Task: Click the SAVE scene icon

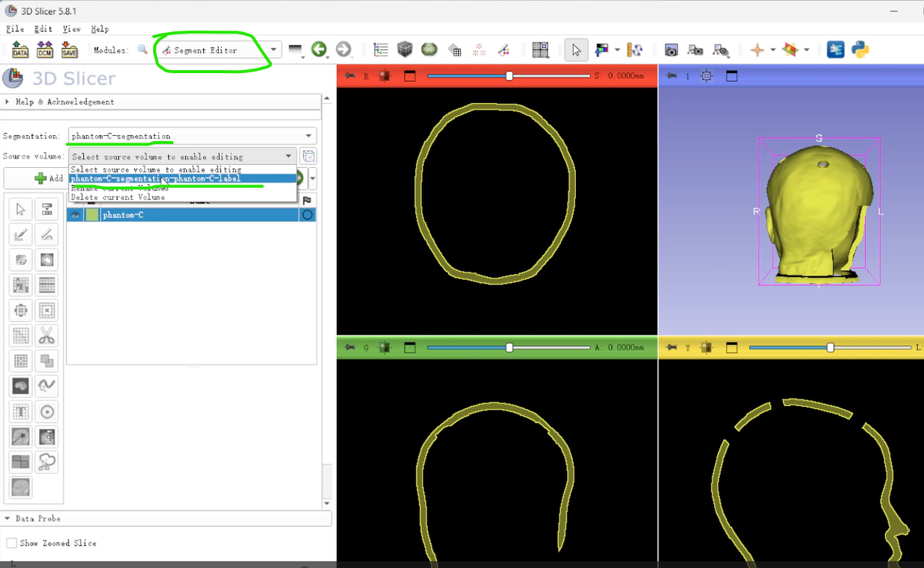Action: [69, 50]
